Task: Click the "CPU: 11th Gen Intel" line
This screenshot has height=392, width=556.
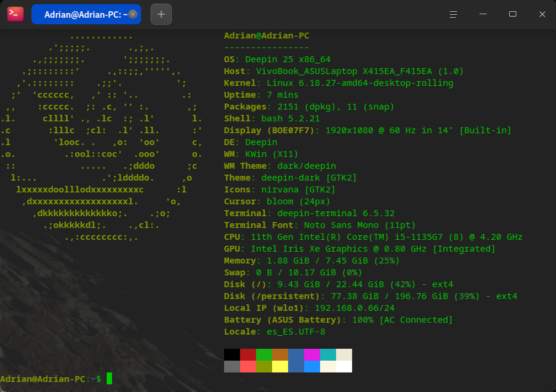Action: (x=373, y=237)
